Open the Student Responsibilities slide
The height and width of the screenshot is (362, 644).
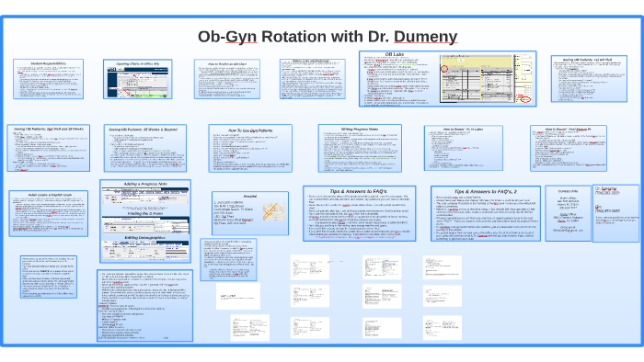pyautogui.click(x=48, y=79)
